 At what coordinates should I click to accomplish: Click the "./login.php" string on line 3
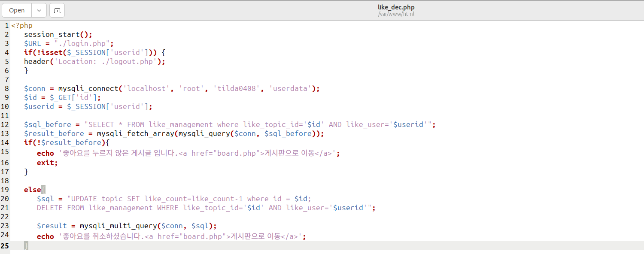[x=84, y=43]
